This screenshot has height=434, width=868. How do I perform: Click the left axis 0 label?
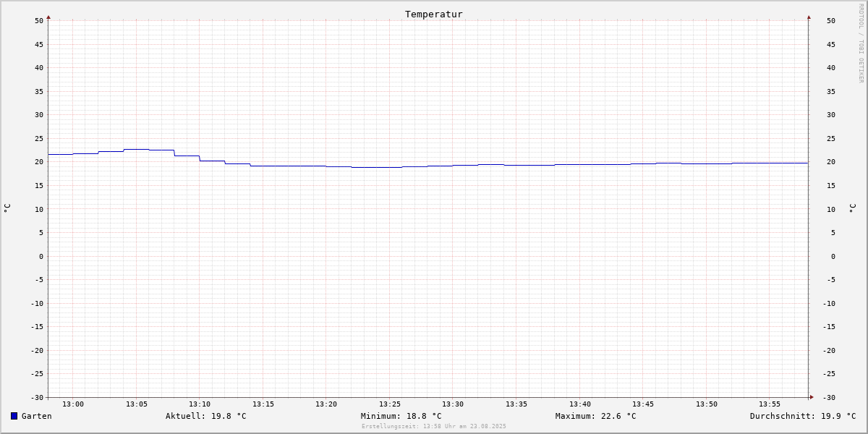41,256
